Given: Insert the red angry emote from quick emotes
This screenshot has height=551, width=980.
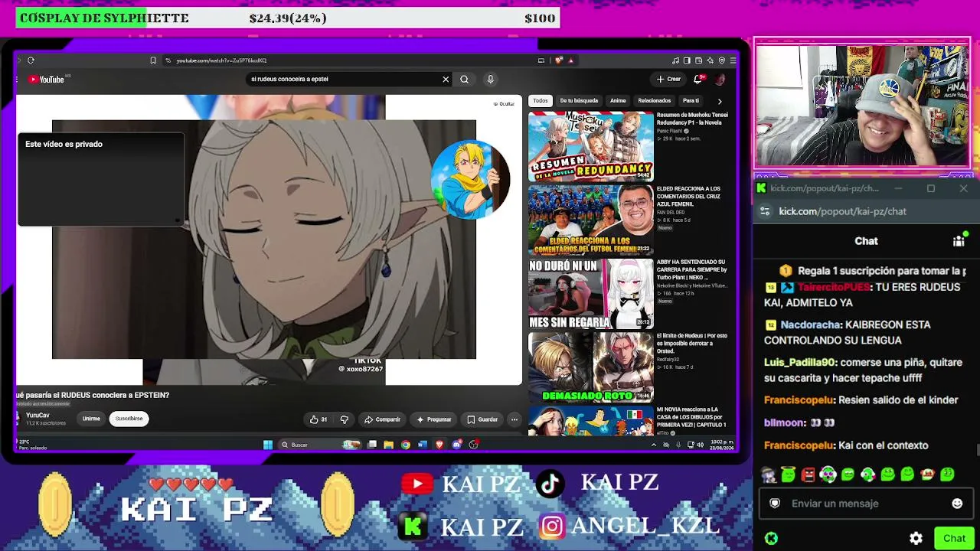Looking at the screenshot, I should 808,475.
